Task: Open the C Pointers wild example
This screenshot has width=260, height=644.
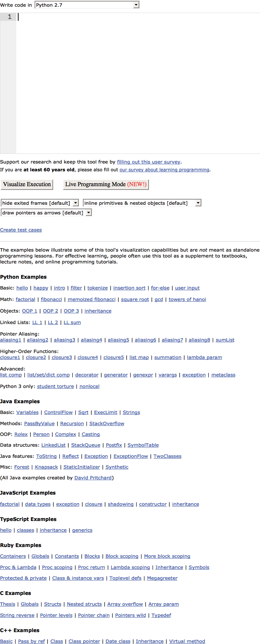Action: tap(130, 615)
